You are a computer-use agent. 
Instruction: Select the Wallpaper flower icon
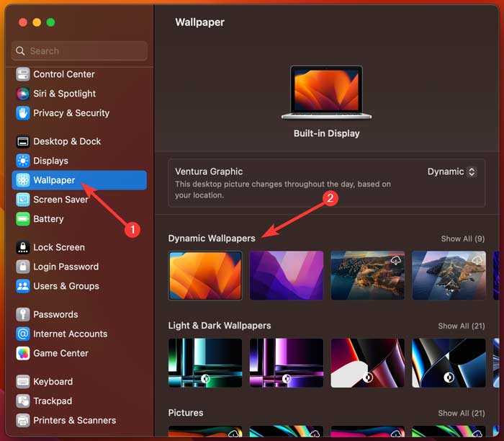[x=23, y=180]
